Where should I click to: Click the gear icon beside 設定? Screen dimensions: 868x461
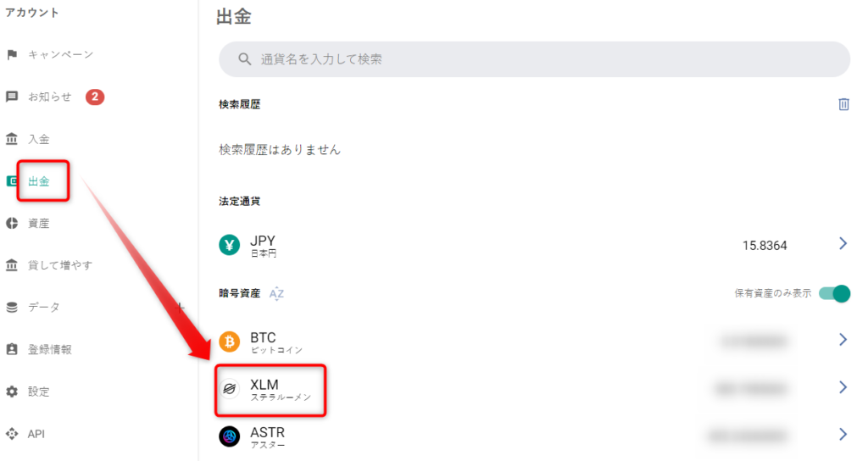[x=12, y=392]
